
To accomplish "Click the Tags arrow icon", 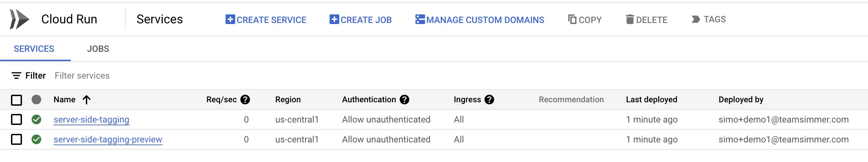I will click(x=696, y=19).
